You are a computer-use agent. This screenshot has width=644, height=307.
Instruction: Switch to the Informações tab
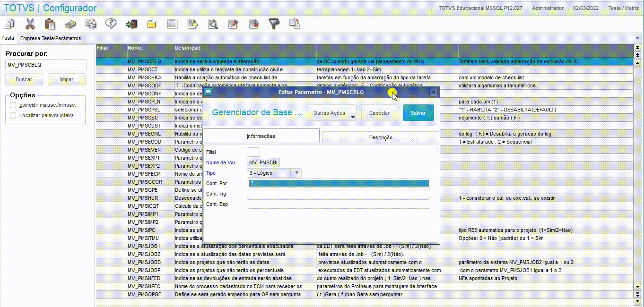click(261, 136)
